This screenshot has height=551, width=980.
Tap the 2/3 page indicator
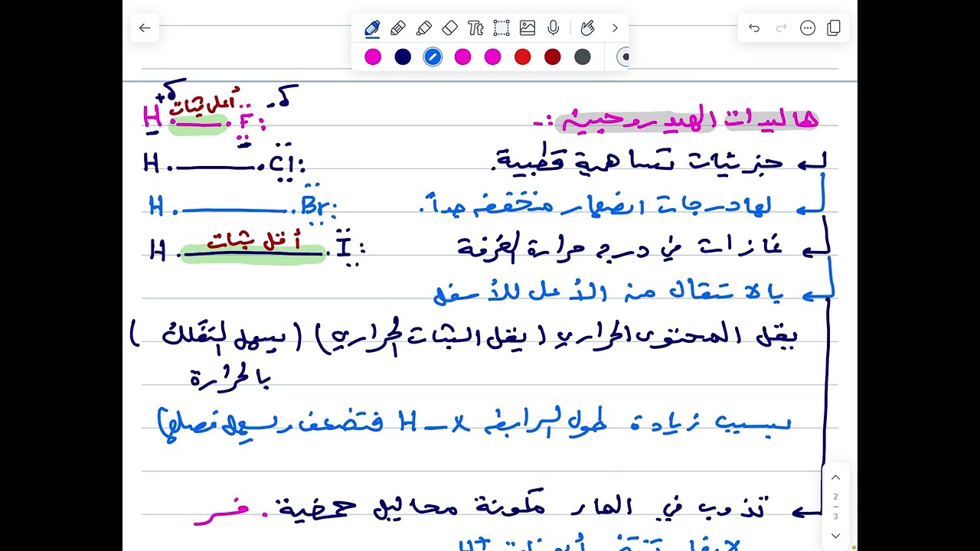pyautogui.click(x=835, y=506)
